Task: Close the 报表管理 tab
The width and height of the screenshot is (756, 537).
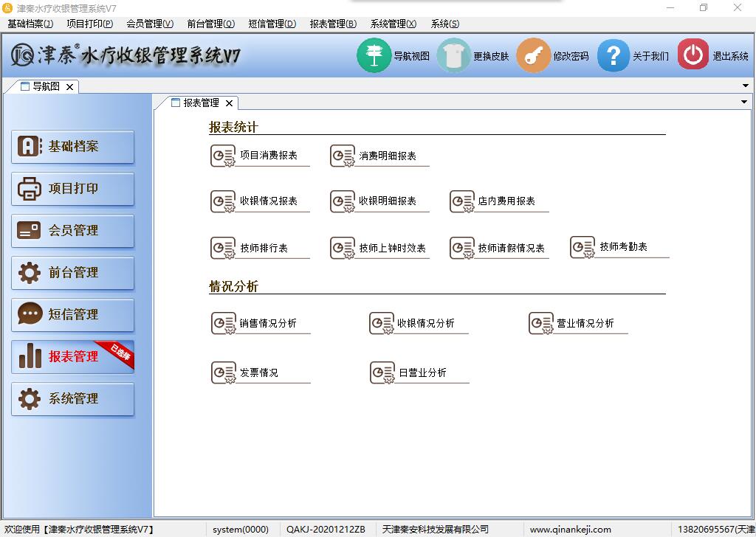Action: 230,103
